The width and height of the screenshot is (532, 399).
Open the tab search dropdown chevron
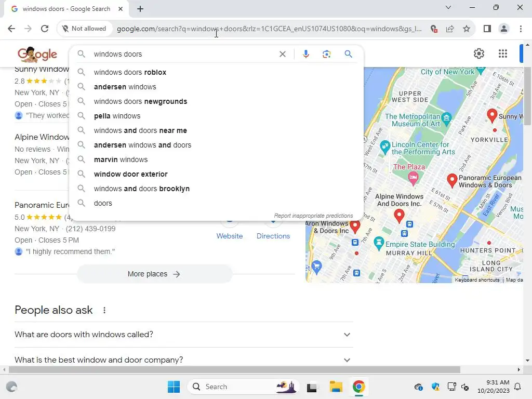[x=448, y=7]
